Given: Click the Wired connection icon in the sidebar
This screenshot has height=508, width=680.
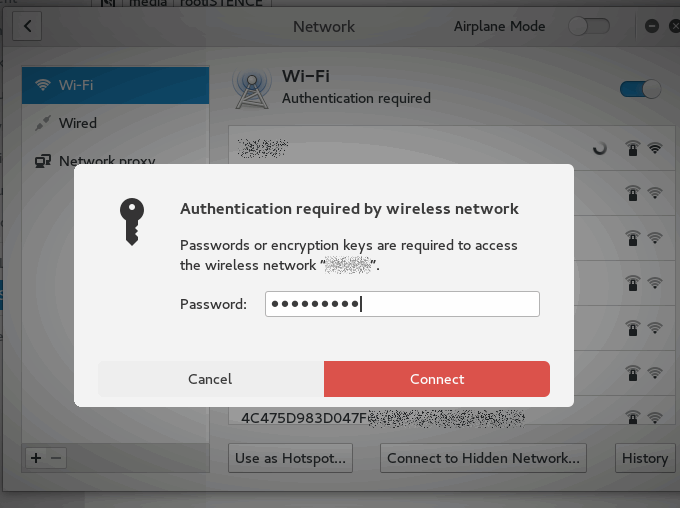Looking at the screenshot, I should pos(42,123).
